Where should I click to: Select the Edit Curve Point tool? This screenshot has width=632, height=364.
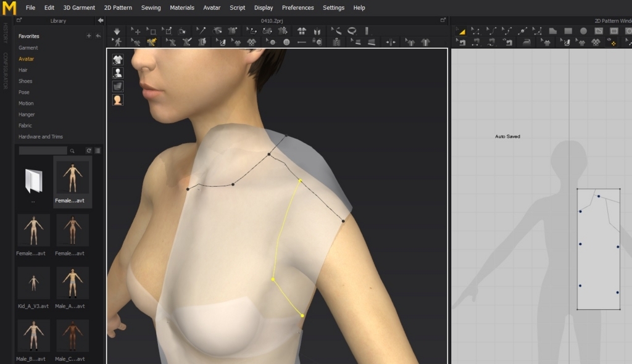(507, 31)
